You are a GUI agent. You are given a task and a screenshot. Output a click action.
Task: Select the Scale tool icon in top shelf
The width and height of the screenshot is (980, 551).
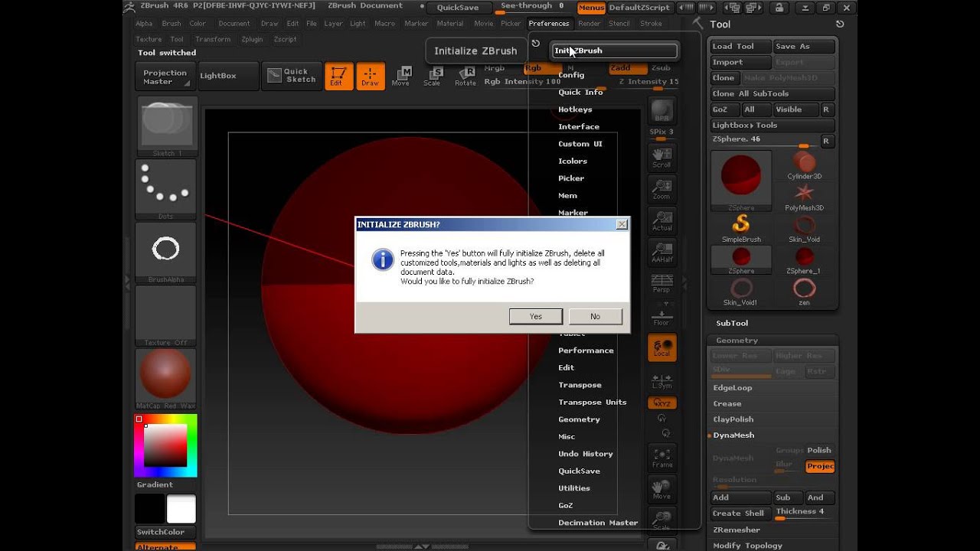(433, 77)
